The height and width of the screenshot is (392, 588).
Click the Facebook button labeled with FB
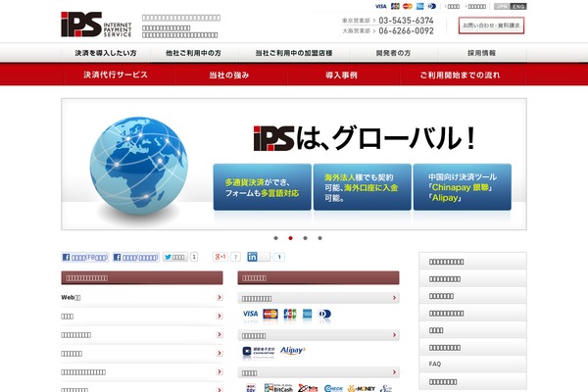click(x=85, y=257)
